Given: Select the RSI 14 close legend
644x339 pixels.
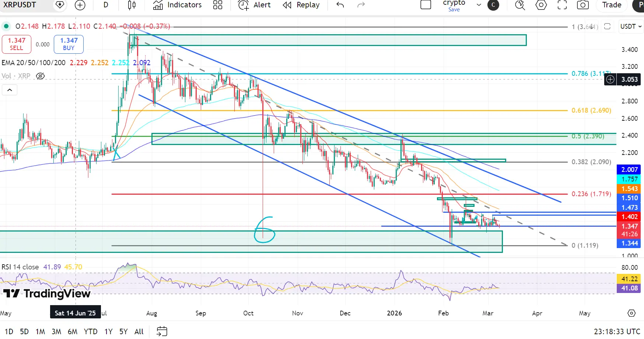Looking at the screenshot, I should pyautogui.click(x=20, y=267).
